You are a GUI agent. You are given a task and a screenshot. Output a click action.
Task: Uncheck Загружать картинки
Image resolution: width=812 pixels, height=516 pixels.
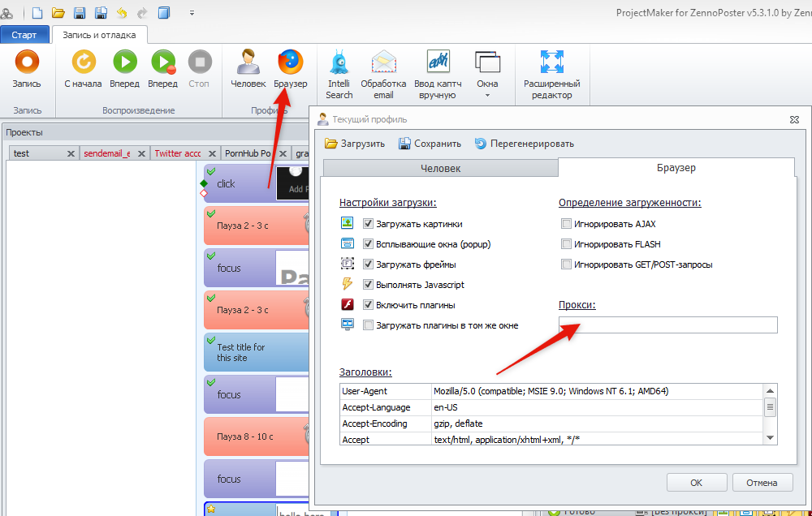click(x=368, y=224)
